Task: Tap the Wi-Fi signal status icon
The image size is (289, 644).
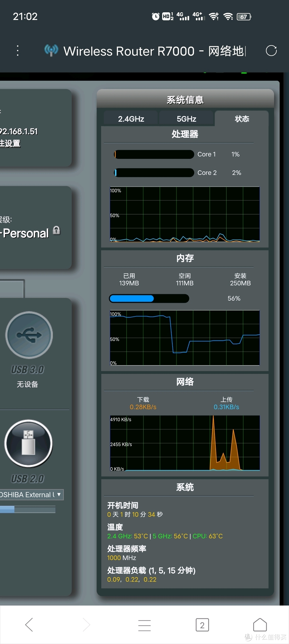Action: (x=228, y=17)
